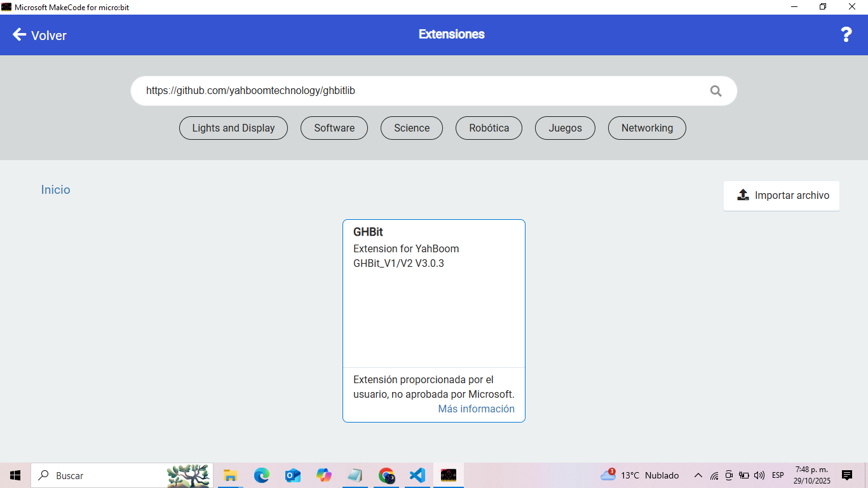The height and width of the screenshot is (488, 868).
Task: Filter by Lights and Display category
Action: tap(233, 128)
